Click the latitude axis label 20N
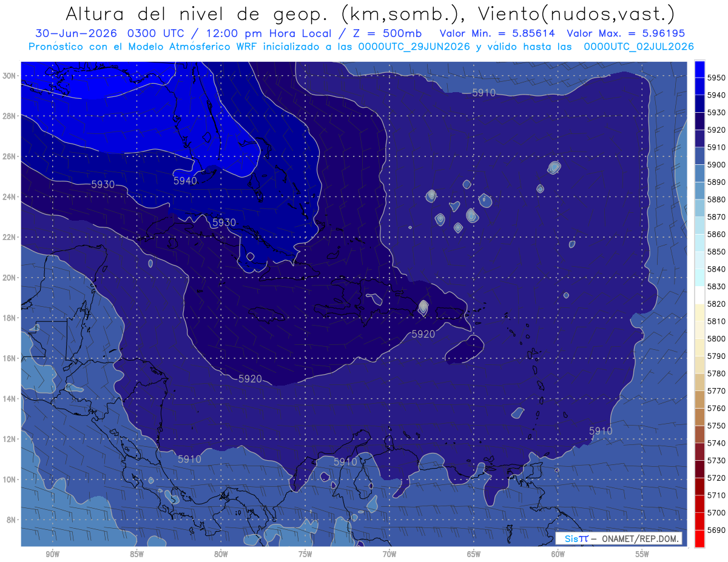This screenshot has width=728, height=562. coord(10,278)
